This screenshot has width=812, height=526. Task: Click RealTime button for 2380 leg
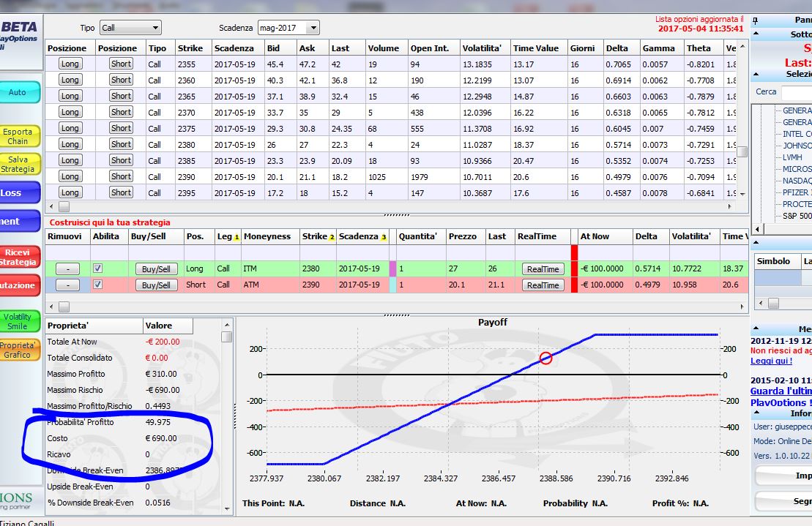point(543,269)
